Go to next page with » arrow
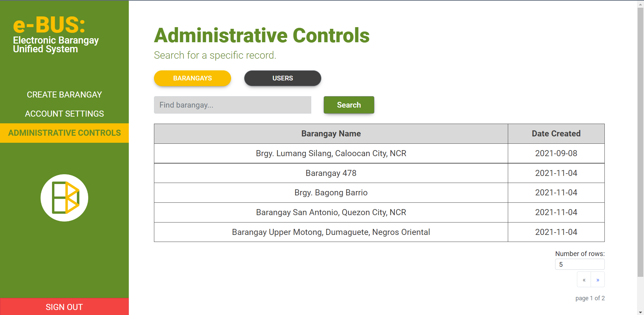 598,280
